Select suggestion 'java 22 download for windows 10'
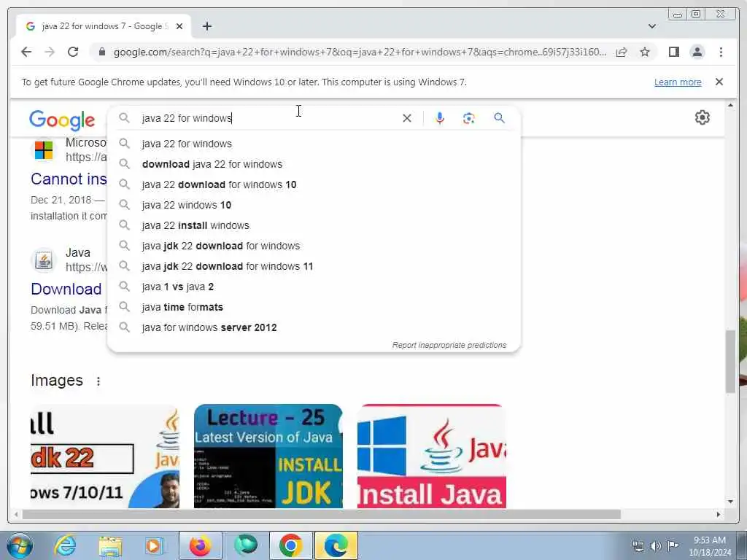Image resolution: width=747 pixels, height=560 pixels. click(x=314, y=184)
